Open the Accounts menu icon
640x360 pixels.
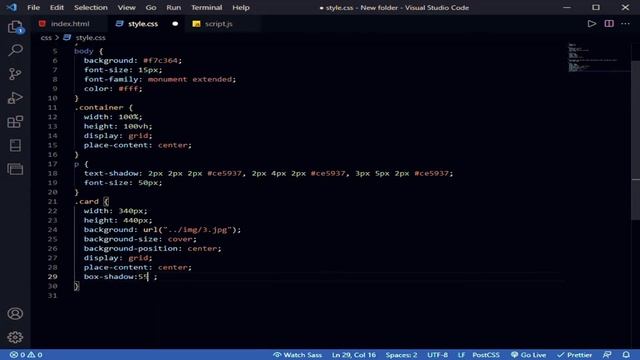tap(15, 313)
